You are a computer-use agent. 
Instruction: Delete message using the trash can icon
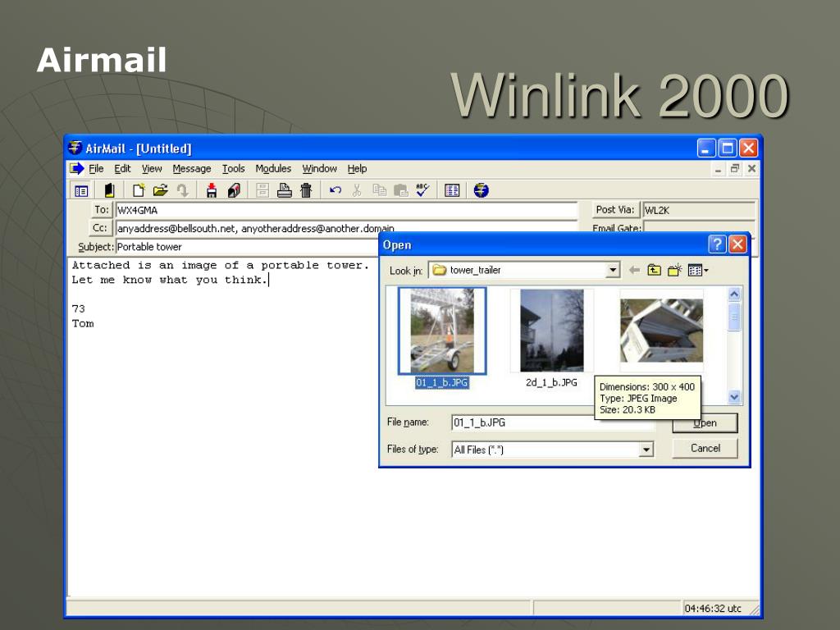pyautogui.click(x=306, y=190)
